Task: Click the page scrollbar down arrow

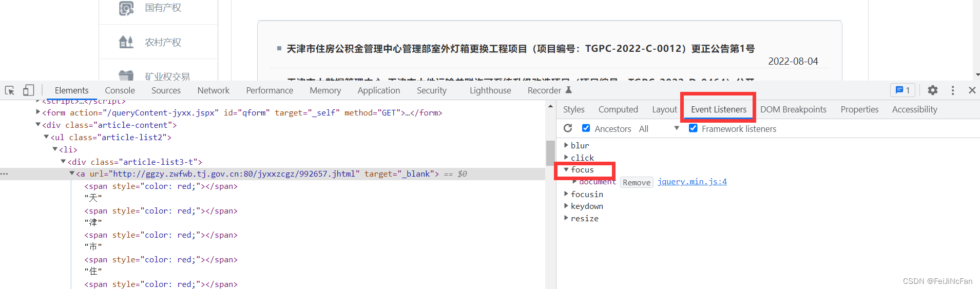Action: [x=977, y=75]
